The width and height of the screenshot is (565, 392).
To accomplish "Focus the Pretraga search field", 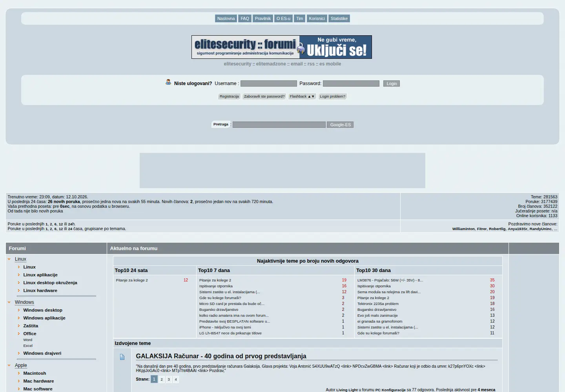I will coord(279,125).
